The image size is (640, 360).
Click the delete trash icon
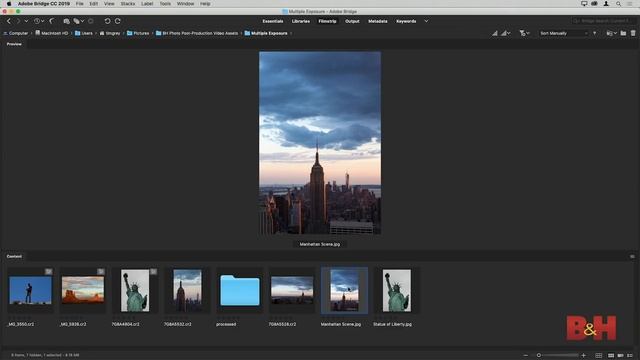[633, 33]
